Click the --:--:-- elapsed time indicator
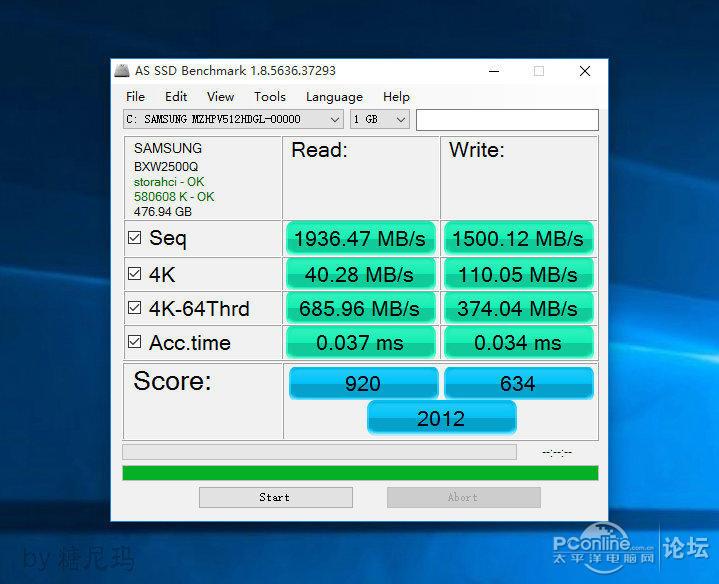 tap(557, 452)
